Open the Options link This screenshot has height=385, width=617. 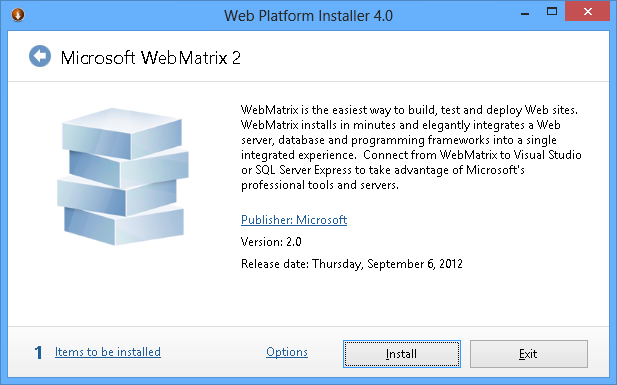[x=287, y=352]
